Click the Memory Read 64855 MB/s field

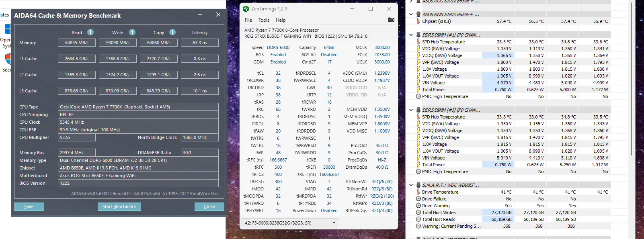click(77, 43)
